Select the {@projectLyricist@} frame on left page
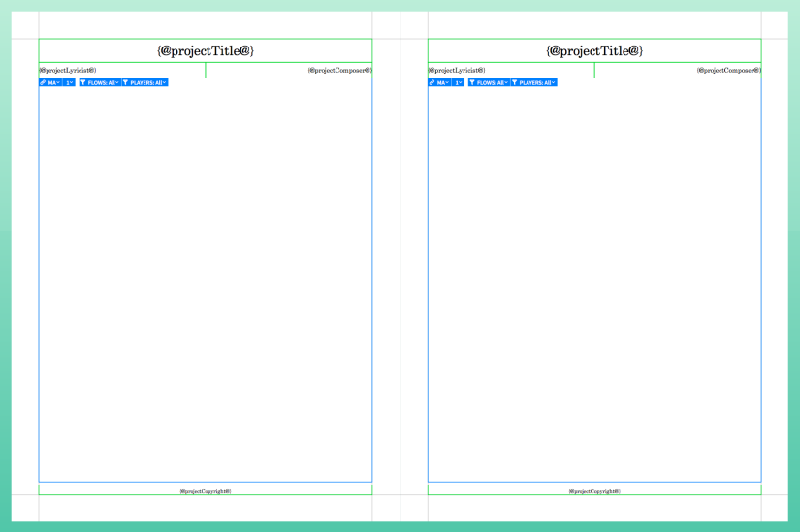 tap(121, 70)
